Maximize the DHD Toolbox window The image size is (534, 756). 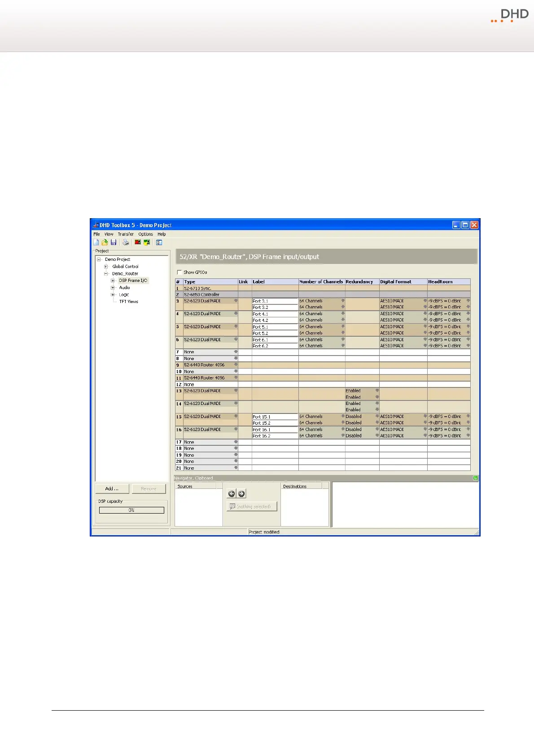click(465, 225)
